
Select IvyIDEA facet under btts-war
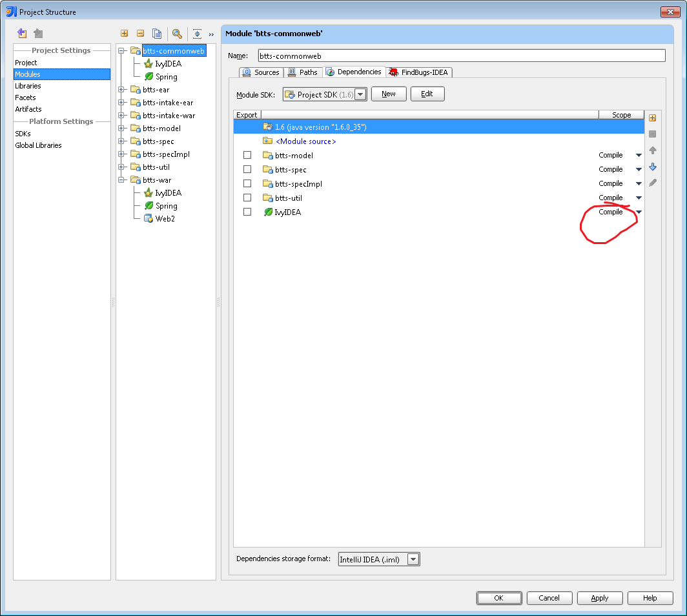[x=163, y=193]
